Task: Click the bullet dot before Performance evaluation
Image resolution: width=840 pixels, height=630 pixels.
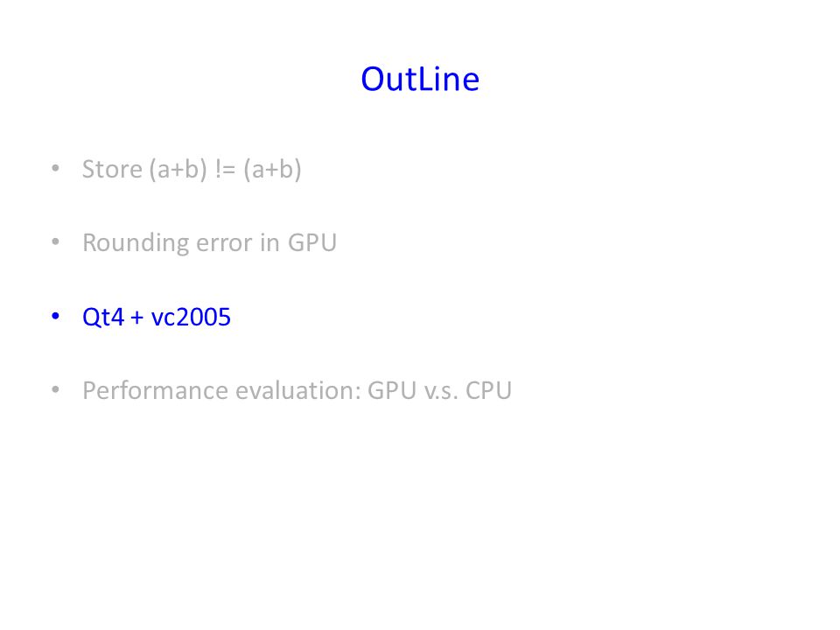Action: pyautogui.click(x=55, y=389)
